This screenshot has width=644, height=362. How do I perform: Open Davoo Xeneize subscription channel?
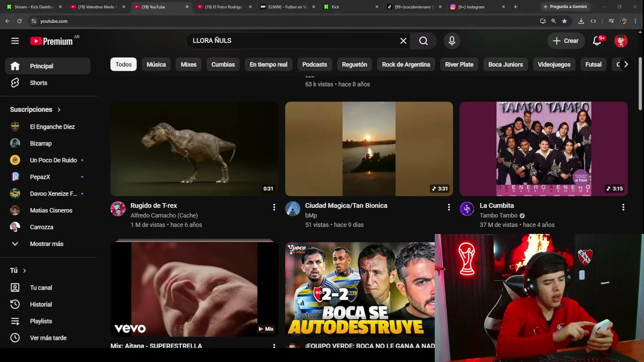(x=48, y=194)
